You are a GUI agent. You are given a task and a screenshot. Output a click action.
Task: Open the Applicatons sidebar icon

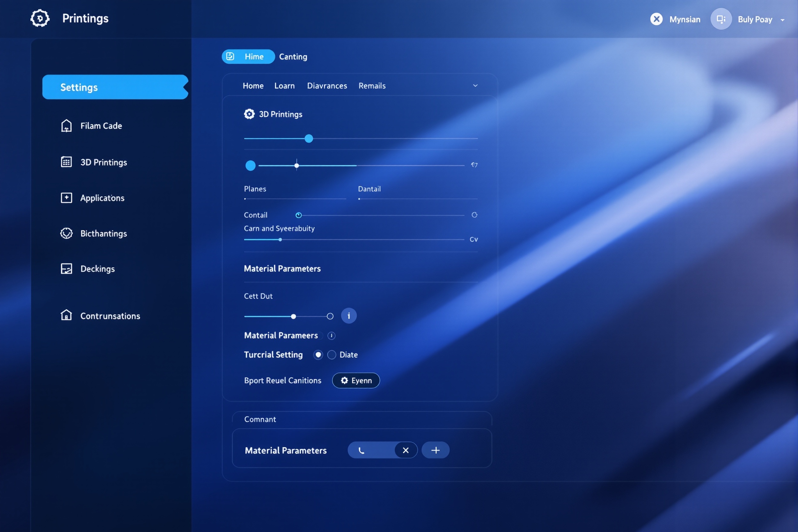pyautogui.click(x=66, y=198)
